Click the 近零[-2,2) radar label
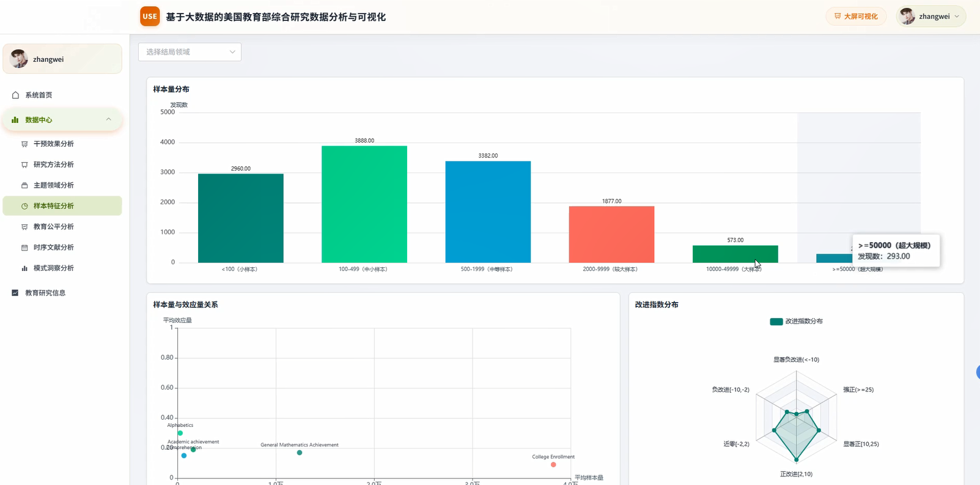The height and width of the screenshot is (485, 980). point(736,444)
